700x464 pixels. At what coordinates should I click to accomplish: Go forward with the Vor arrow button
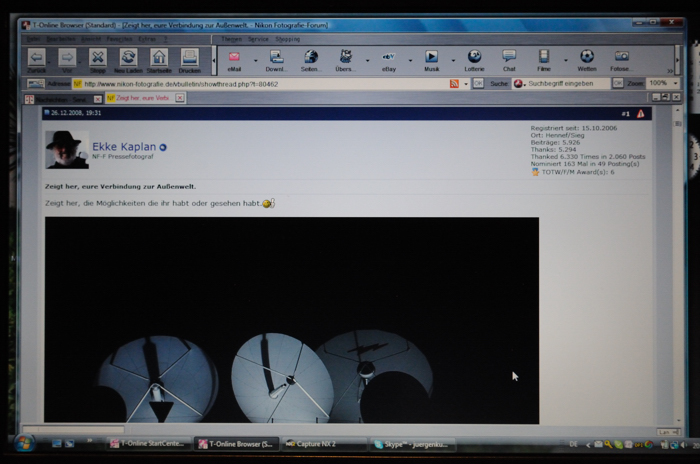click(x=67, y=58)
